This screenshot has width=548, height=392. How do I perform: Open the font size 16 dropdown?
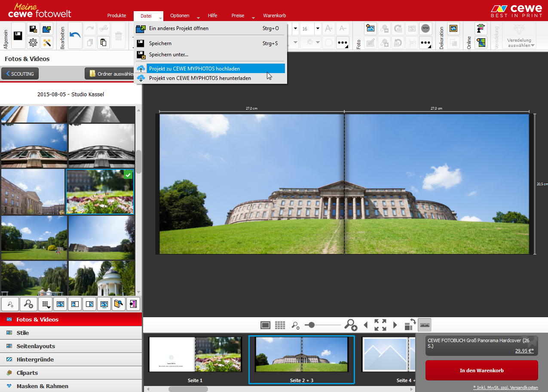coord(318,29)
